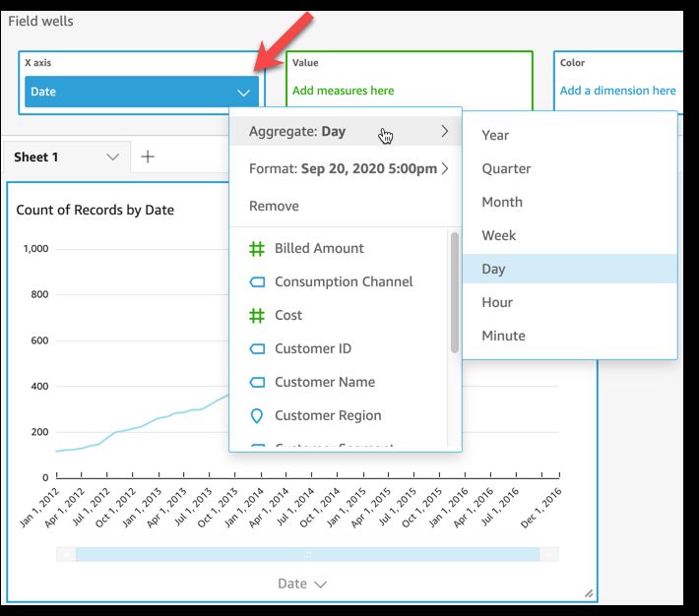Click the green hash icon beside Billed Amount
The width and height of the screenshot is (699, 616).
(257, 249)
